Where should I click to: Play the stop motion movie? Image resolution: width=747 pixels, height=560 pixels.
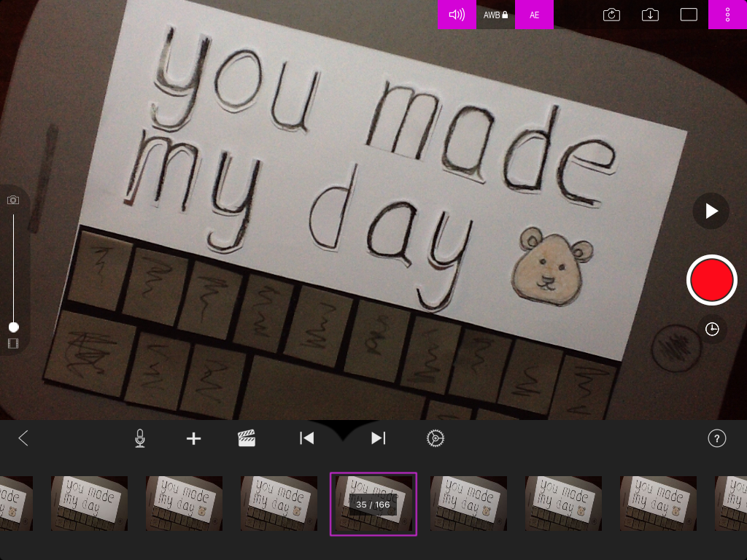711,211
